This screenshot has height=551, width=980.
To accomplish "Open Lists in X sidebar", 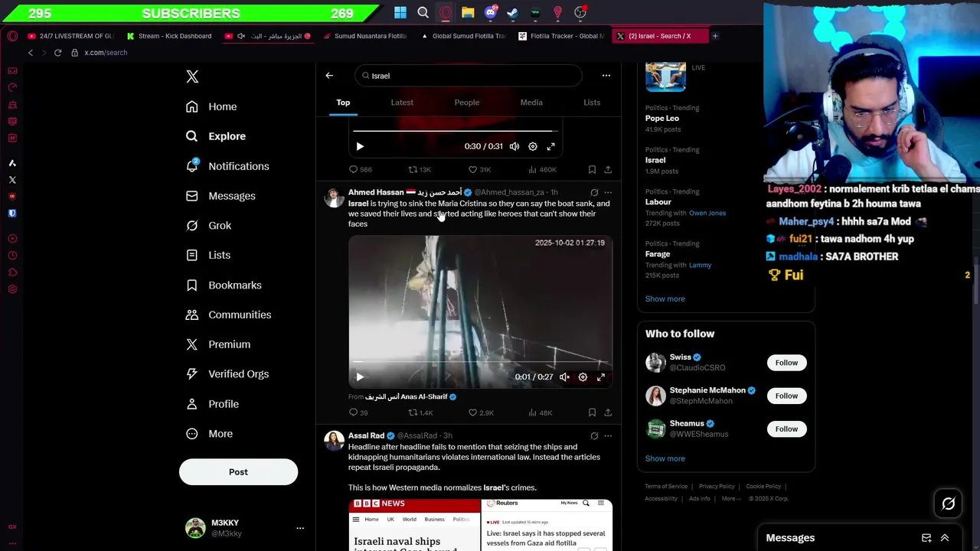I will pyautogui.click(x=208, y=255).
